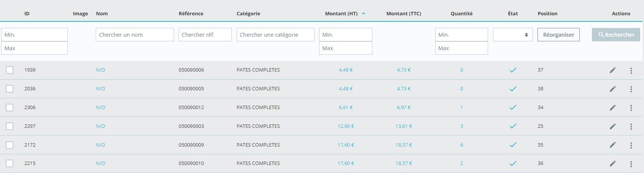Open the État filter dropdown
Image resolution: width=644 pixels, height=173 pixels.
click(x=513, y=34)
